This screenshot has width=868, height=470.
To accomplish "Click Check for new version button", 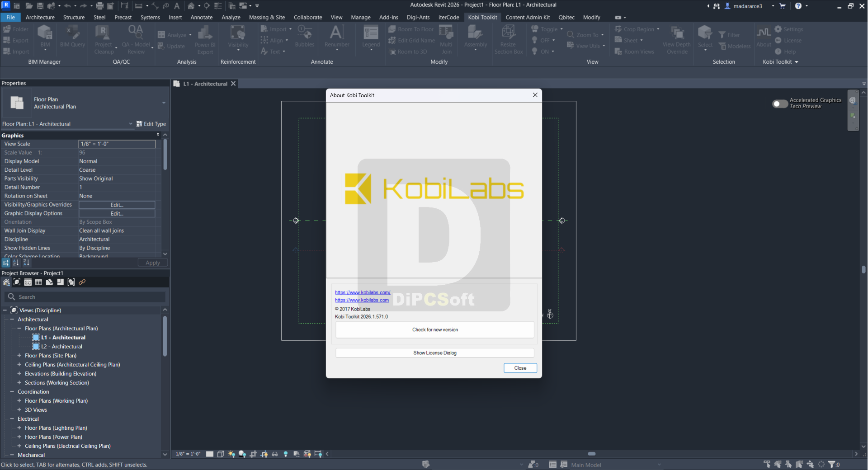I will [x=435, y=330].
